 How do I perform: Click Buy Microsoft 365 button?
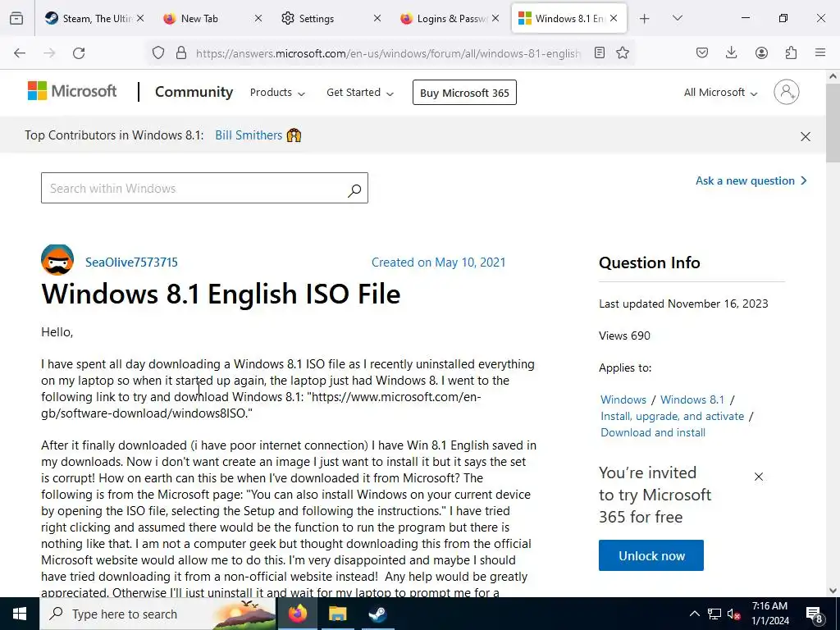(x=464, y=93)
